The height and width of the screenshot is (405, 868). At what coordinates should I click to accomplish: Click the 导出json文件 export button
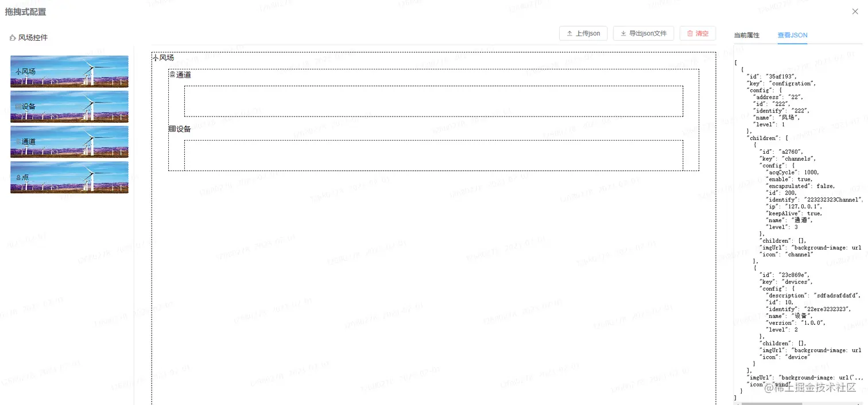(x=644, y=33)
